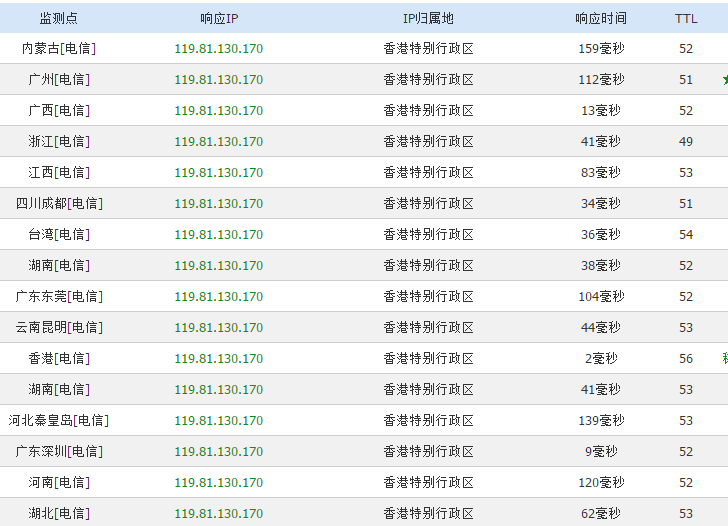The image size is (728, 526).
Task: Open IP 119.81.130.170 in 广东深圳 row
Action: pos(219,452)
